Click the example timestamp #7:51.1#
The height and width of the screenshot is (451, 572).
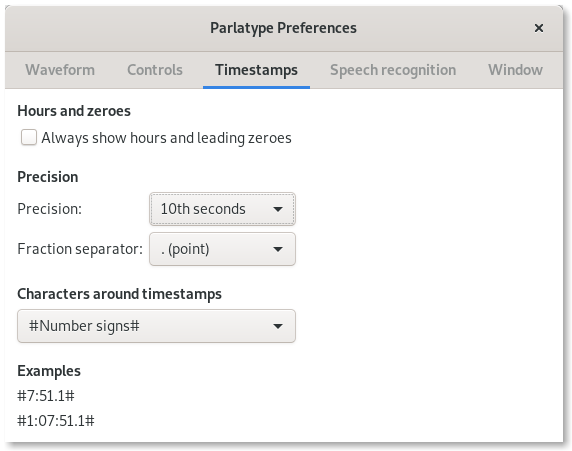coord(46,396)
